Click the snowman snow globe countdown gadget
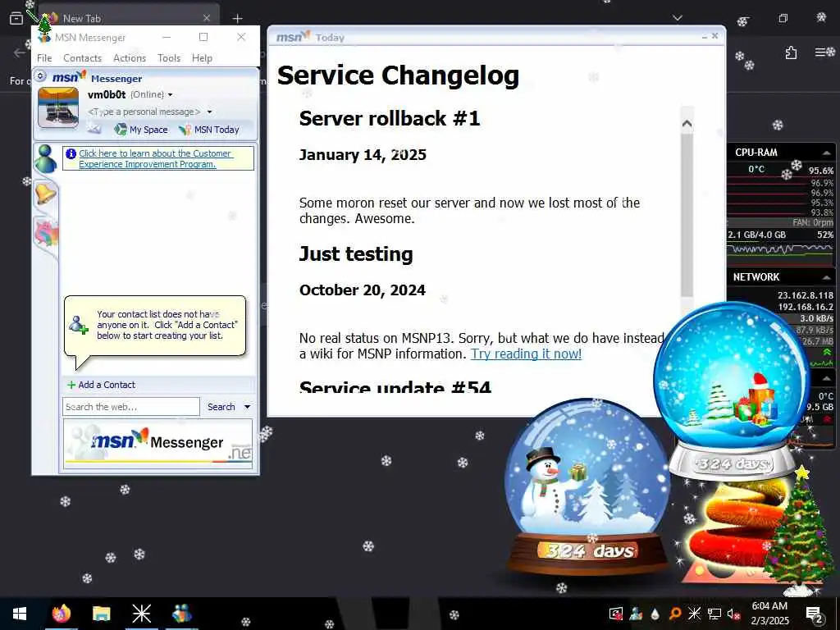Screen dimensions: 840x630 tap(587, 486)
